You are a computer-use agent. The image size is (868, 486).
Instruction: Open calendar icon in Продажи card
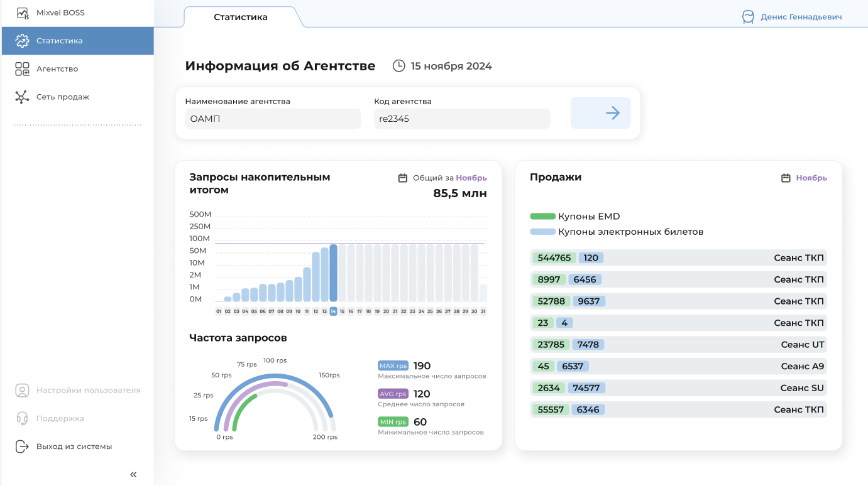(x=786, y=178)
